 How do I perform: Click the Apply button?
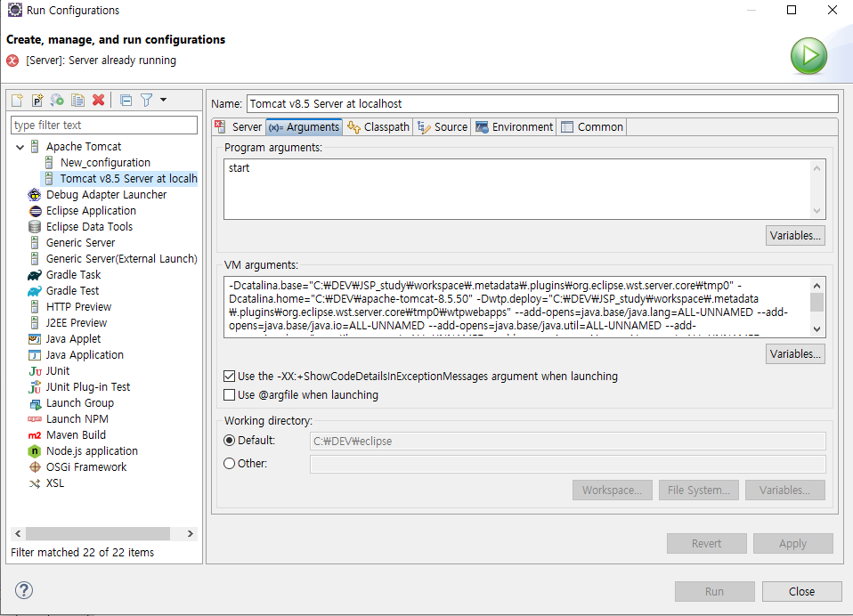(x=792, y=544)
